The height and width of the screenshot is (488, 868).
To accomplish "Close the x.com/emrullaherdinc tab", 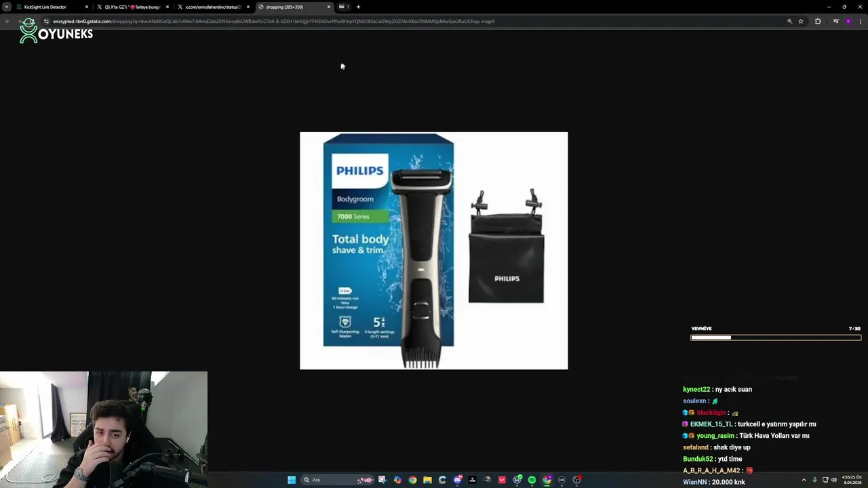I will click(248, 7).
